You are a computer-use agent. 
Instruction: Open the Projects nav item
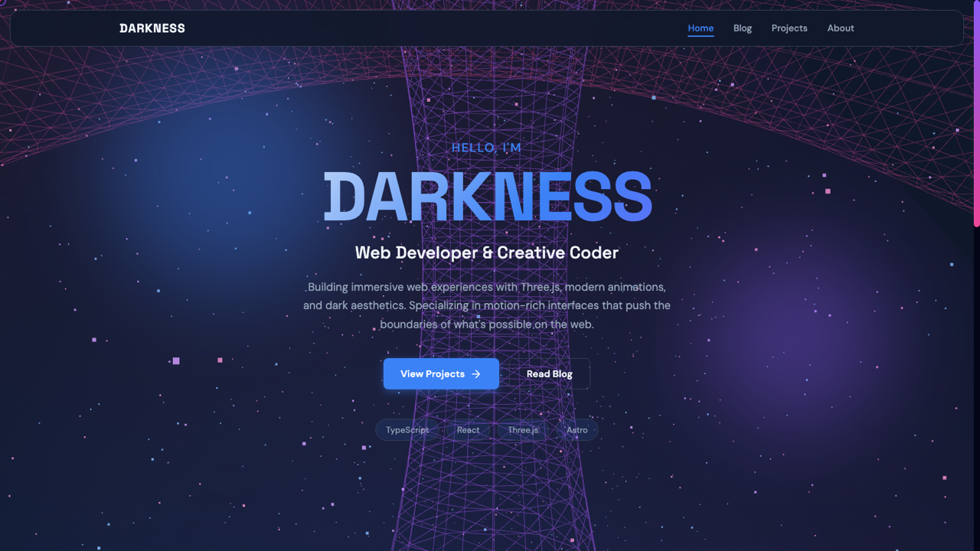pyautogui.click(x=789, y=28)
